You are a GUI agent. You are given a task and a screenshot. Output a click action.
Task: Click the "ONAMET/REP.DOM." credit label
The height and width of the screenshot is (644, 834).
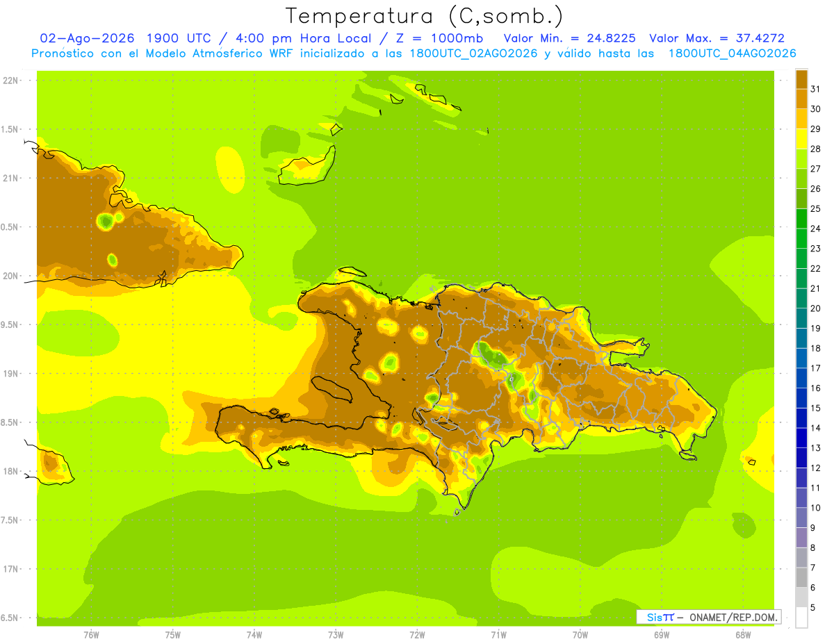point(733,617)
